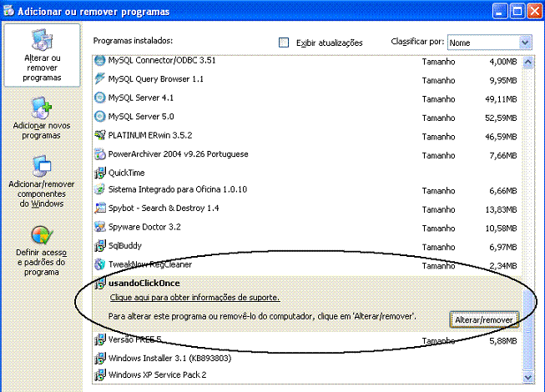Maximize the Adicionar ou remover programas window
Image resolution: width=545 pixels, height=392 pixels.
(517, 11)
